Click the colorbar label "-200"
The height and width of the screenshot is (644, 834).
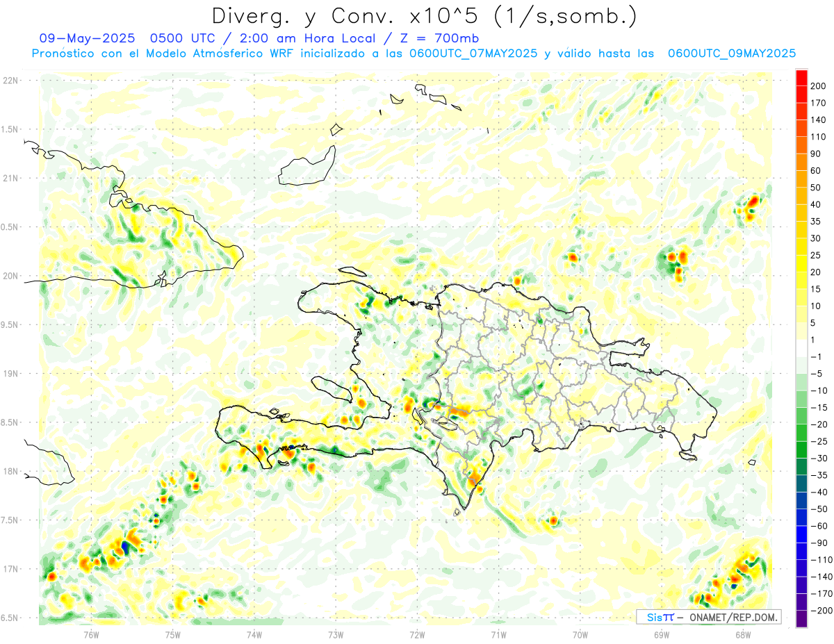821,611
